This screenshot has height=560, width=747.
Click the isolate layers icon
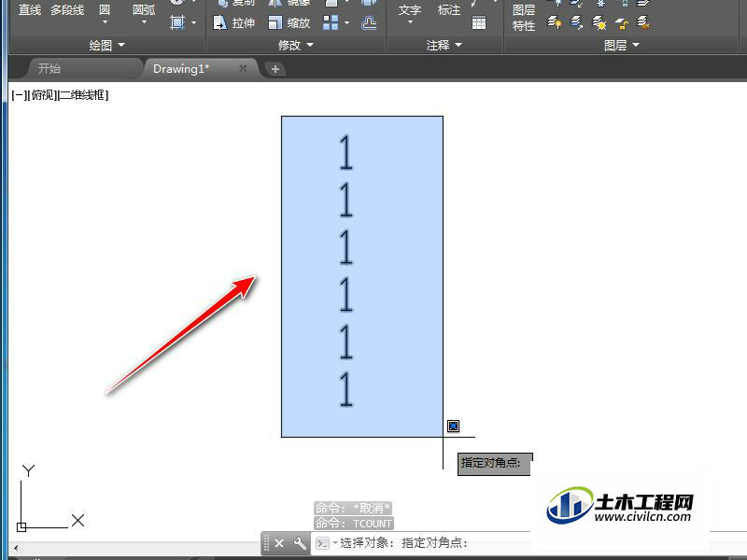pyautogui.click(x=554, y=21)
